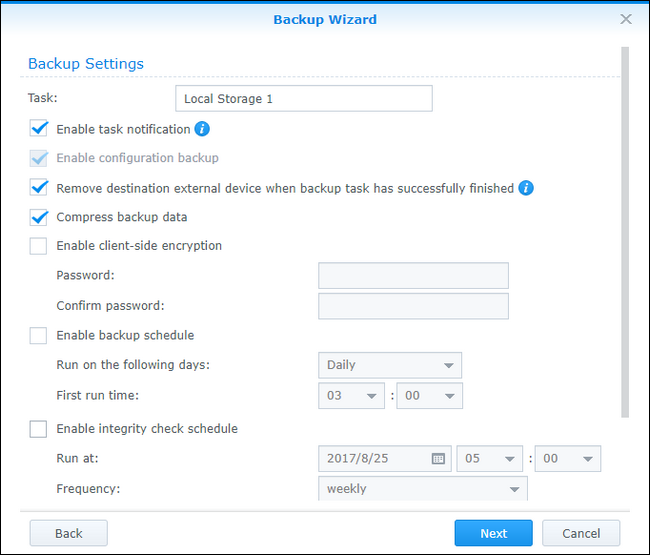Viewport: 650px width, 555px height.
Task: Check Enable backup schedule
Action: [39, 336]
